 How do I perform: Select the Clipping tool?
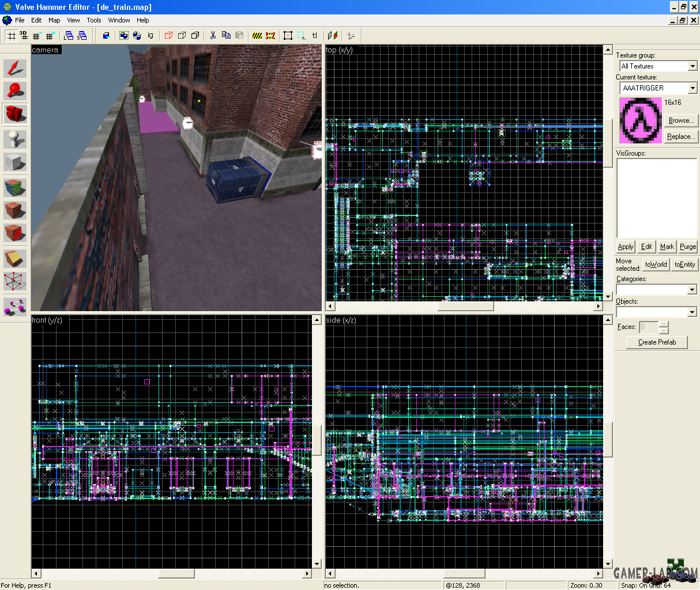click(16, 258)
